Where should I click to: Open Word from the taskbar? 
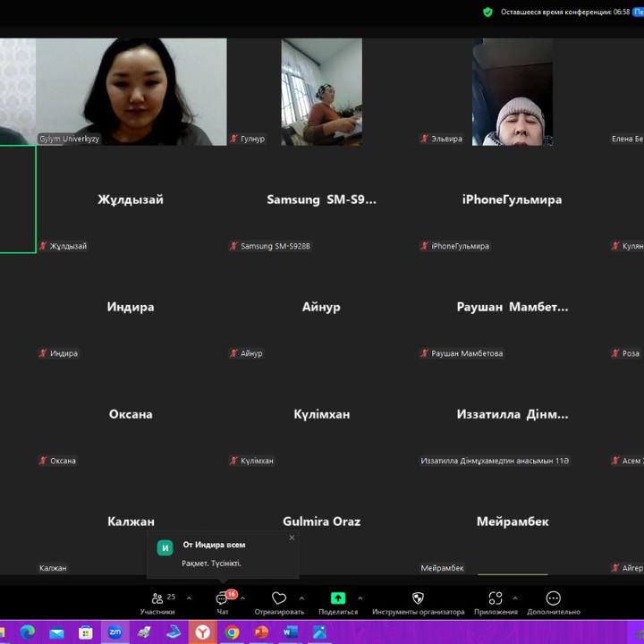point(291,632)
